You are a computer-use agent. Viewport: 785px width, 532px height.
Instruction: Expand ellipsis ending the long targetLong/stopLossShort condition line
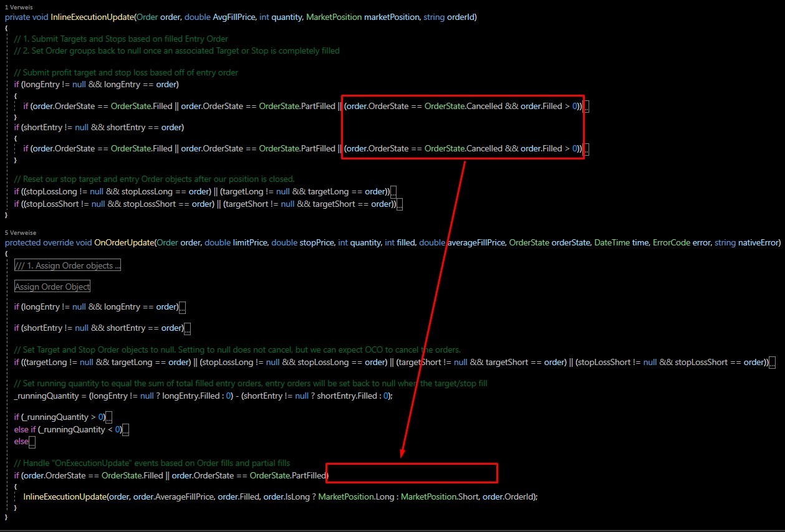[773, 363]
